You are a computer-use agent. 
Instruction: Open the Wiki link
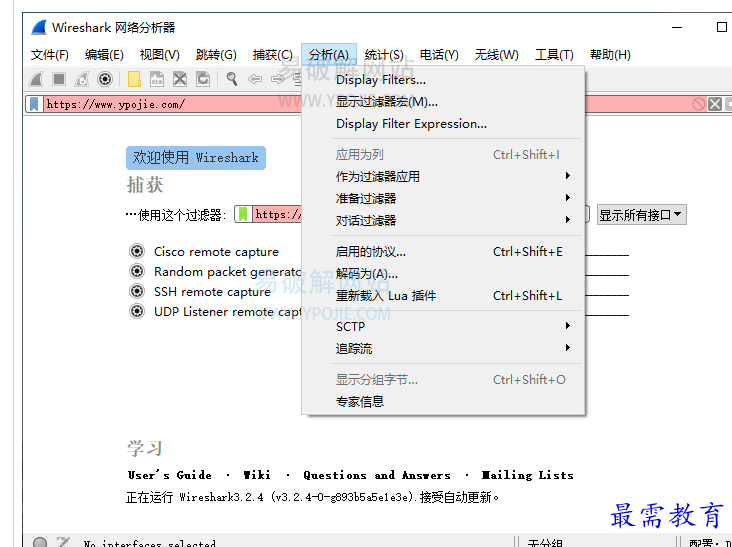click(x=257, y=475)
